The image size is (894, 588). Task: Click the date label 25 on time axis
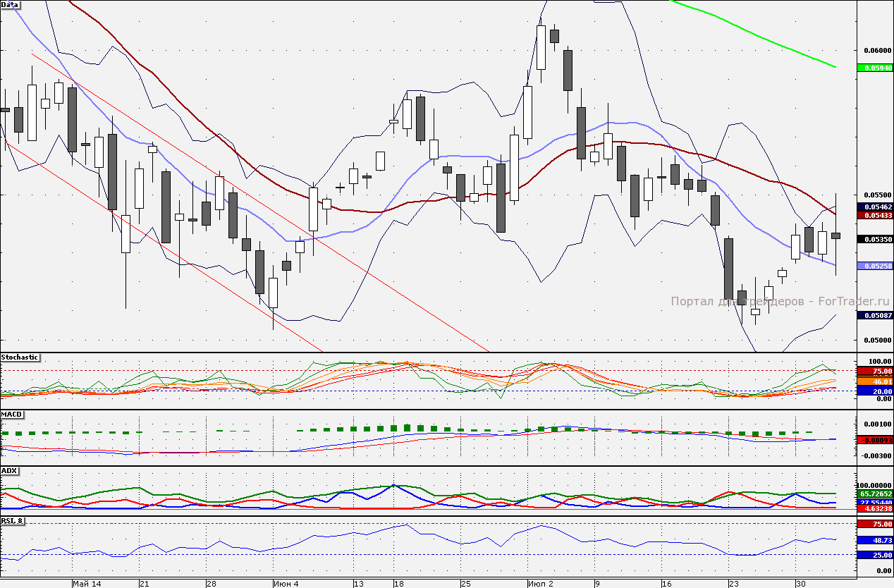pos(465,584)
